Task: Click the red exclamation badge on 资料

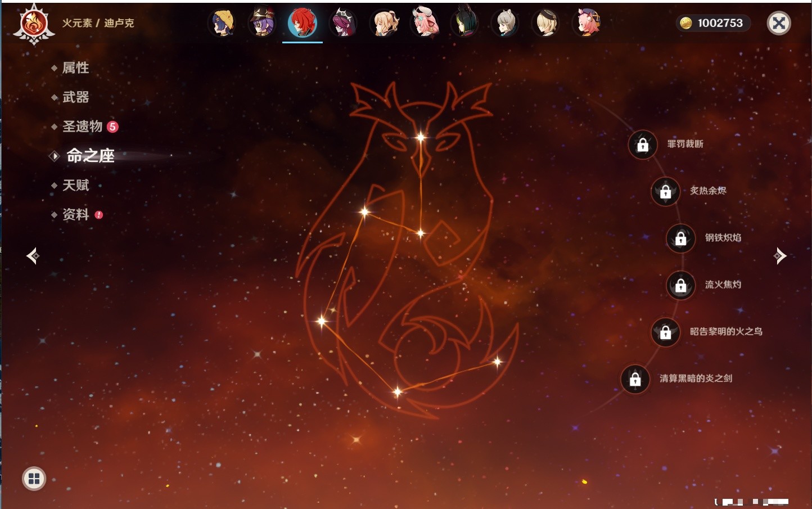Action: coord(99,215)
